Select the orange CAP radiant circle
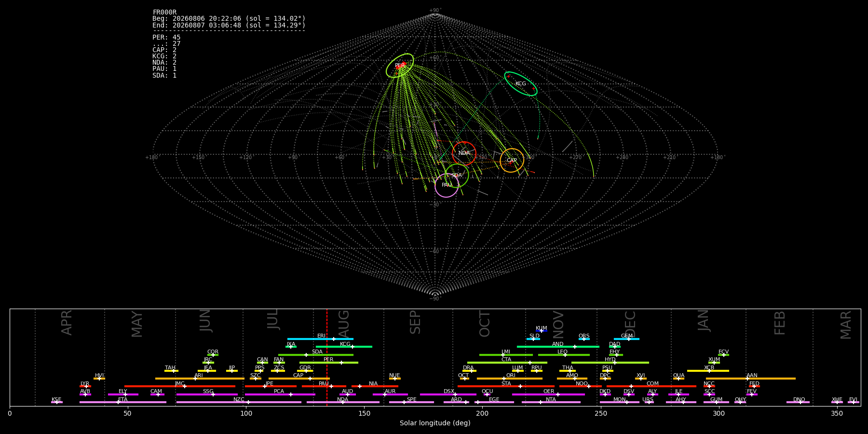868x434 pixels. point(512,161)
